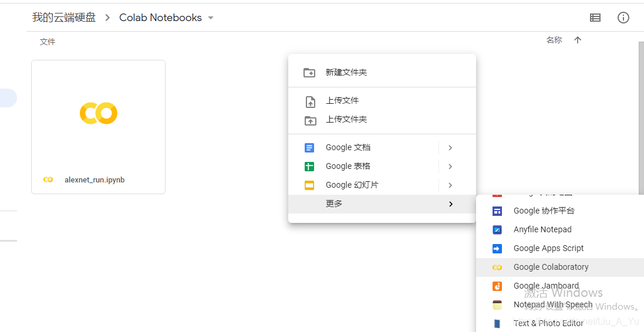644x332 pixels.
Task: Click the sort direction arrow next to 名称
Action: (x=578, y=40)
